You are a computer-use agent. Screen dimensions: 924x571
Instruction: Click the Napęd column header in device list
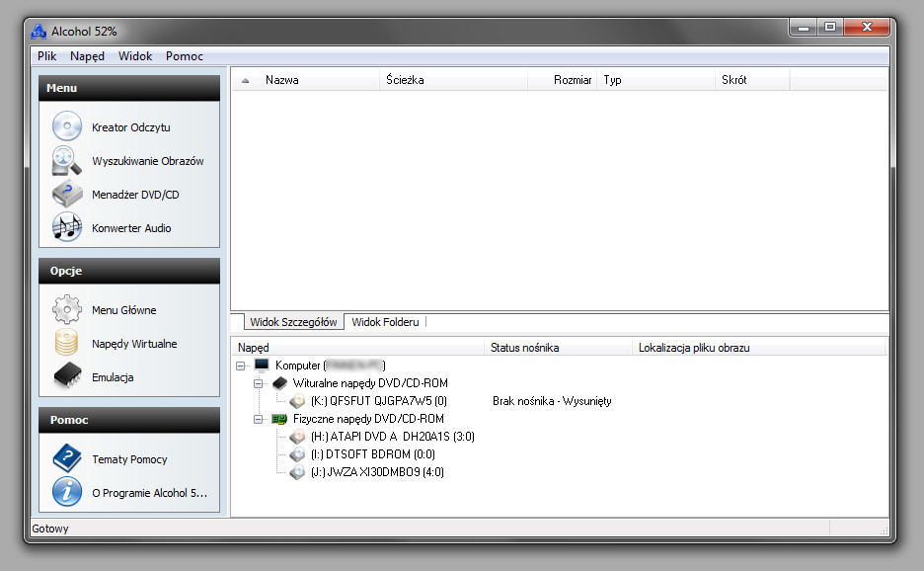359,348
